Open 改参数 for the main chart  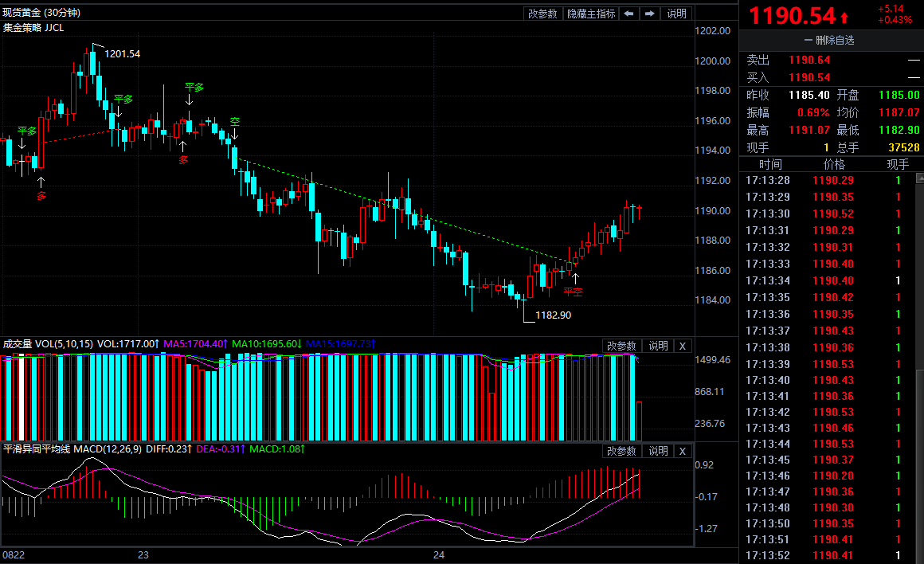pos(542,14)
